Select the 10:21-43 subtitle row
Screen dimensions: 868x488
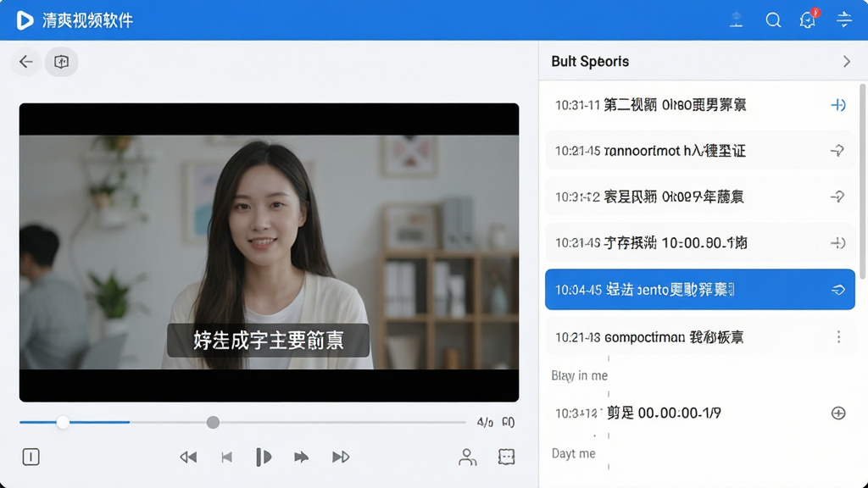[x=700, y=242]
